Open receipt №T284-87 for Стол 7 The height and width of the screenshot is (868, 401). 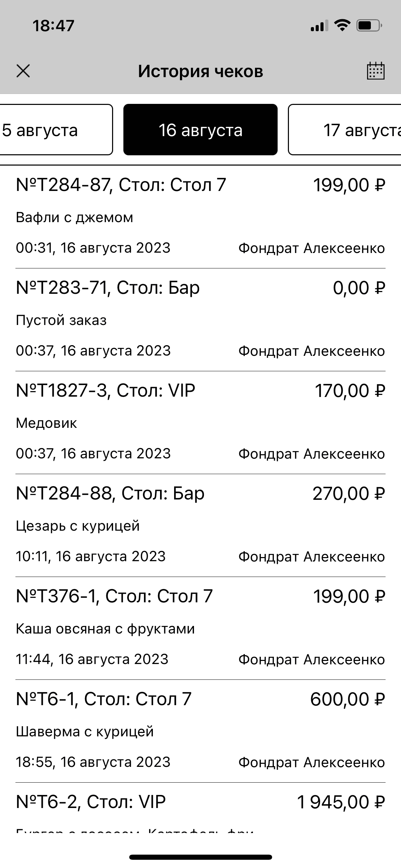click(121, 185)
